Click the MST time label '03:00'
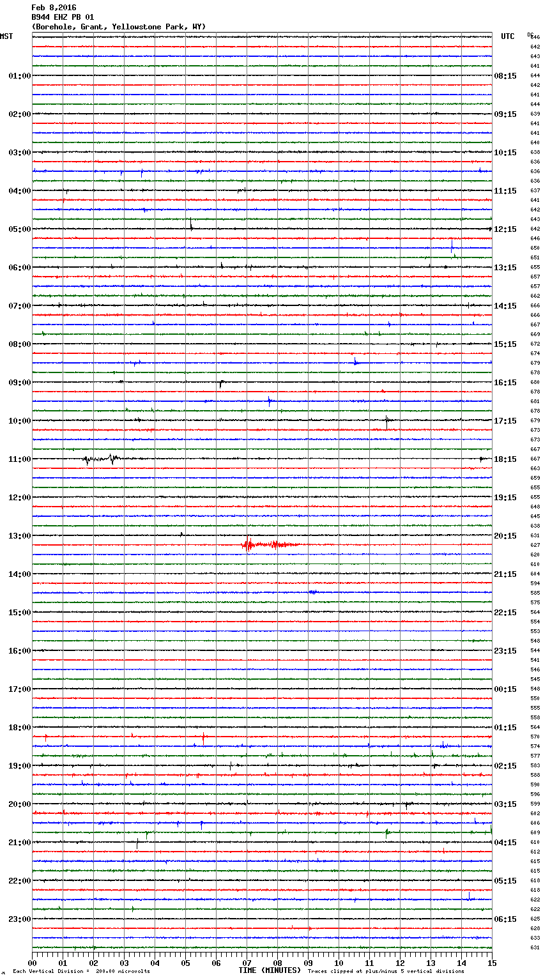Viewport: 543px width, 980px height. click(20, 153)
